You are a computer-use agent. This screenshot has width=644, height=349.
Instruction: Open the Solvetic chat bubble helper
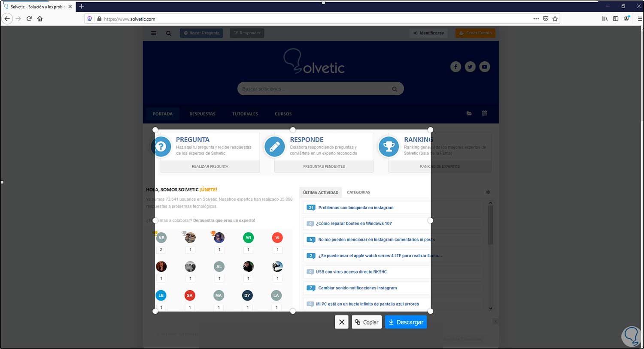coord(631,337)
